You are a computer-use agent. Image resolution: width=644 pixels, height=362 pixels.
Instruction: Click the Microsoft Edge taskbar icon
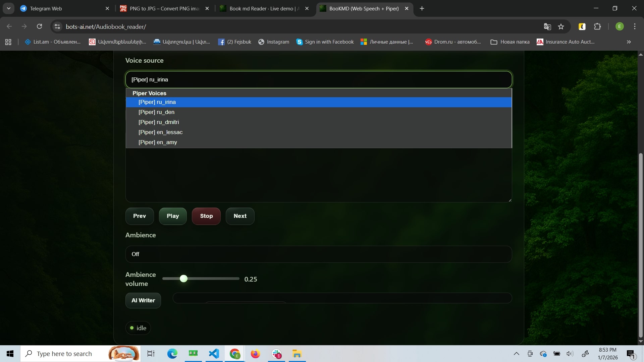point(172,354)
